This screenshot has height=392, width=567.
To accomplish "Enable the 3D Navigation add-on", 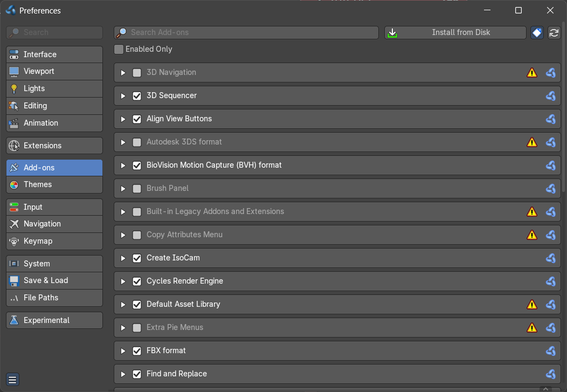I will pos(137,73).
